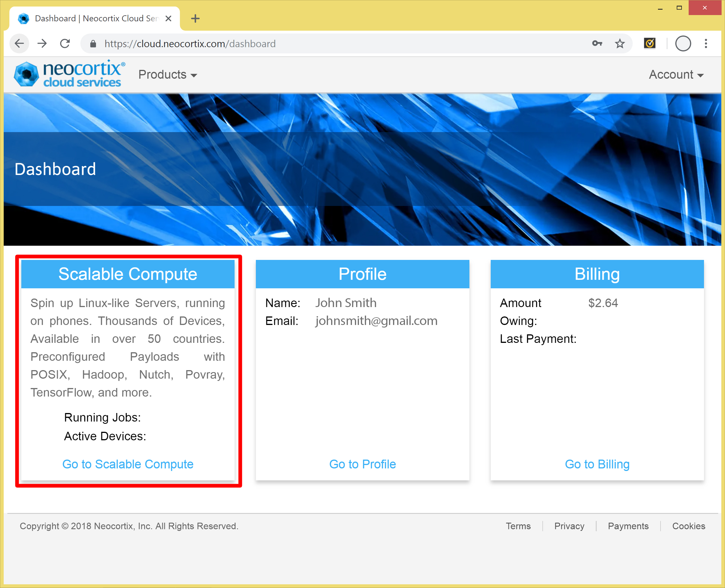Open the browser profile circle icon
The width and height of the screenshot is (725, 588).
tap(683, 43)
